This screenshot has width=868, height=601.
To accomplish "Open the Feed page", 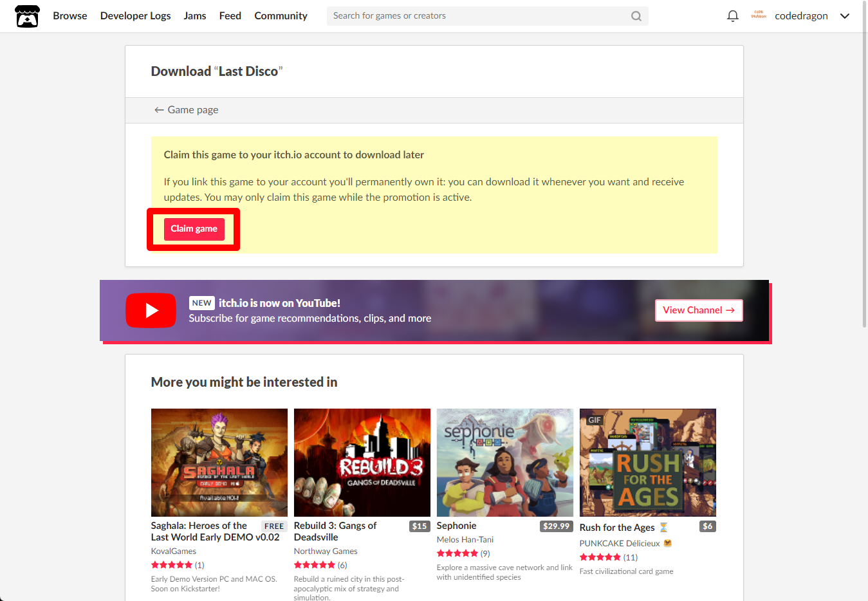I will click(x=230, y=15).
